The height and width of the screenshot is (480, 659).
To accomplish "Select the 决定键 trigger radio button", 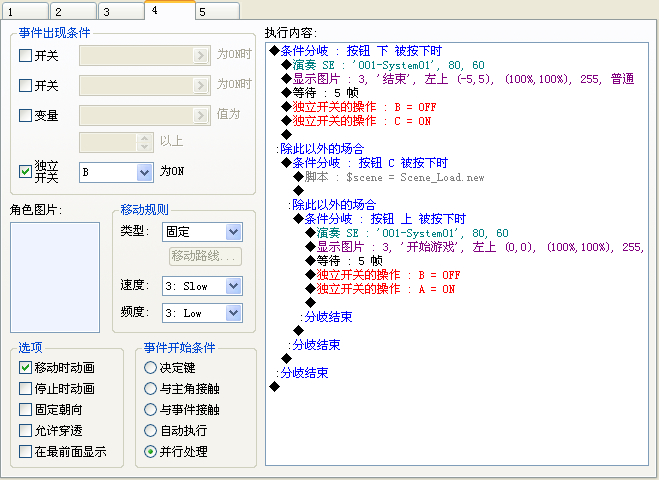I will pyautogui.click(x=150, y=367).
